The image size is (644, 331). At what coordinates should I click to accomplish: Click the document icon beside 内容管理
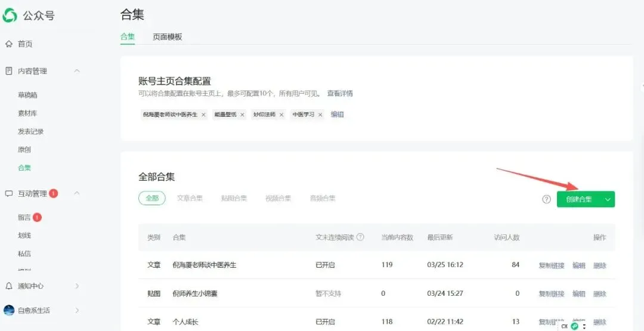point(8,71)
